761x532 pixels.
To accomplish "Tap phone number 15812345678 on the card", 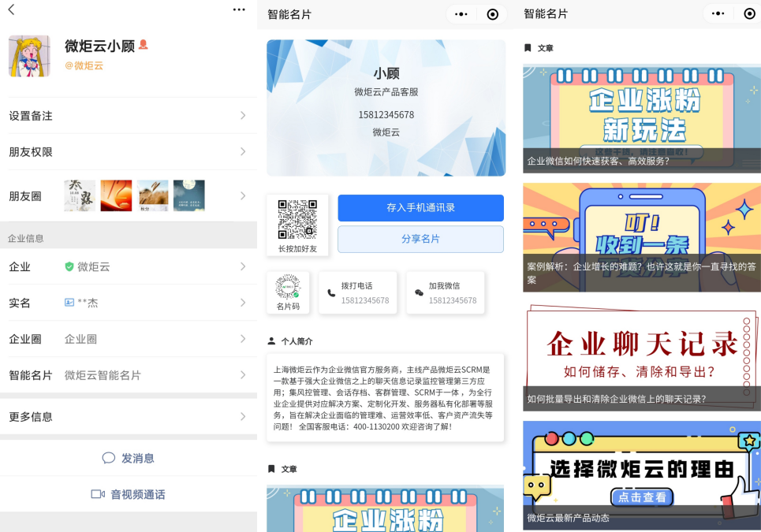I will point(386,115).
